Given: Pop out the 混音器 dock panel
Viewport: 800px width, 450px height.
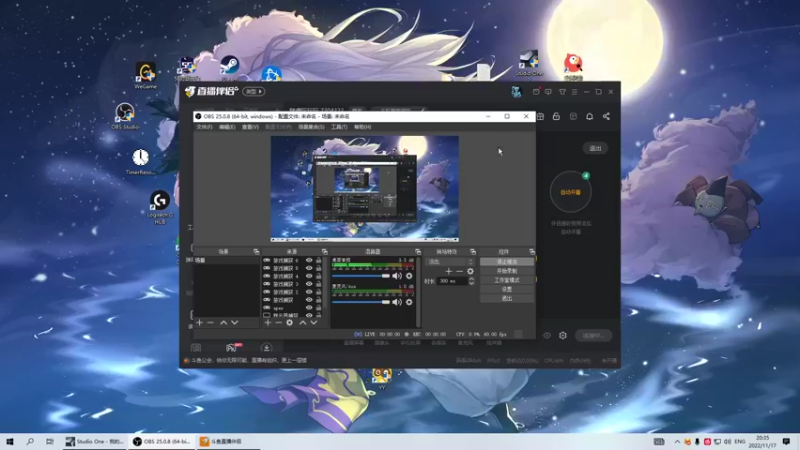Looking at the screenshot, I should click(x=418, y=252).
